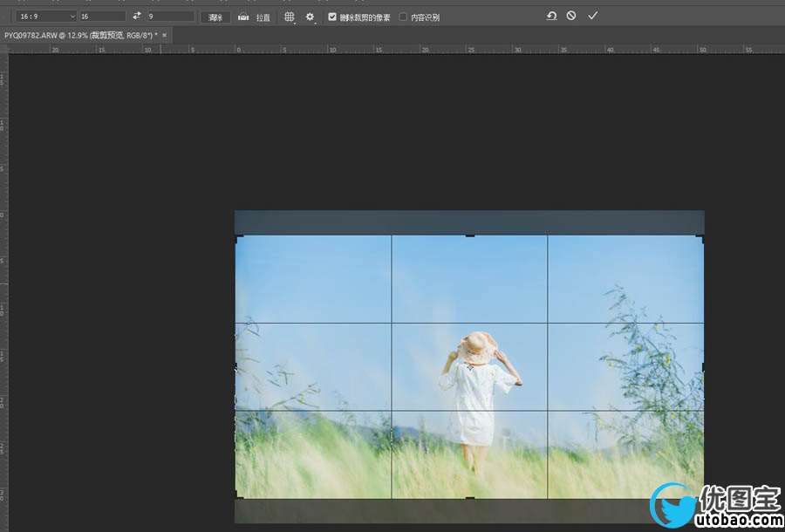Commit the crop with the checkmark

(593, 16)
